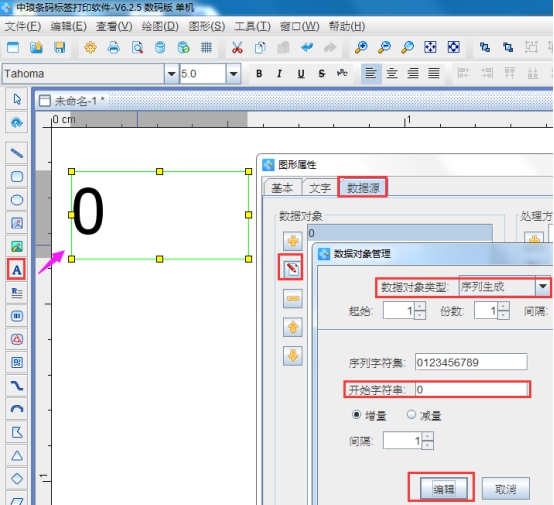This screenshot has width=554, height=505.
Task: Select the ellipse drawing tool
Action: click(17, 200)
